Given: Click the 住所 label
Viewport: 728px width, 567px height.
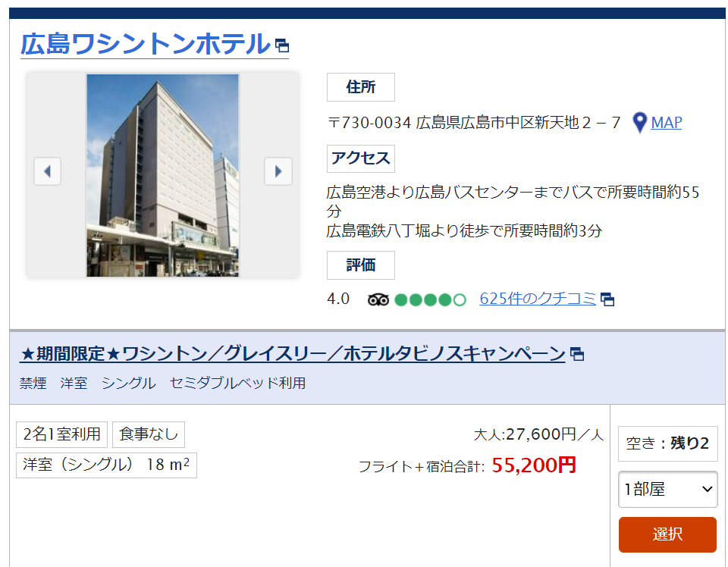Looking at the screenshot, I should pos(361,87).
